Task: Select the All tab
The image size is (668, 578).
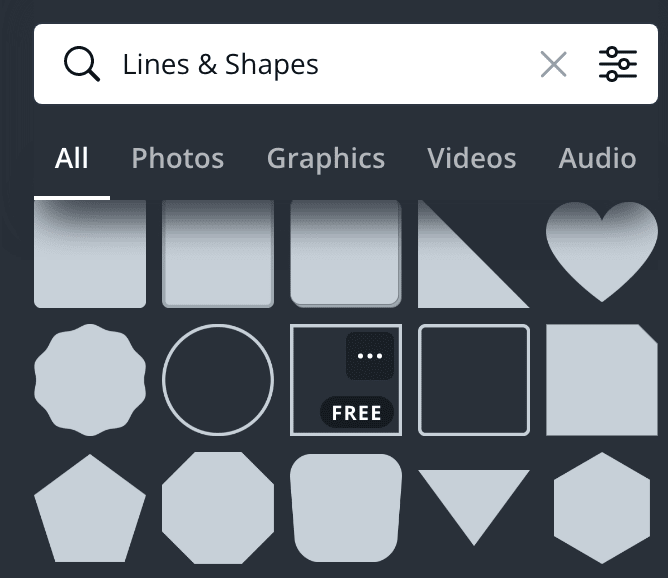Action: click(x=72, y=158)
